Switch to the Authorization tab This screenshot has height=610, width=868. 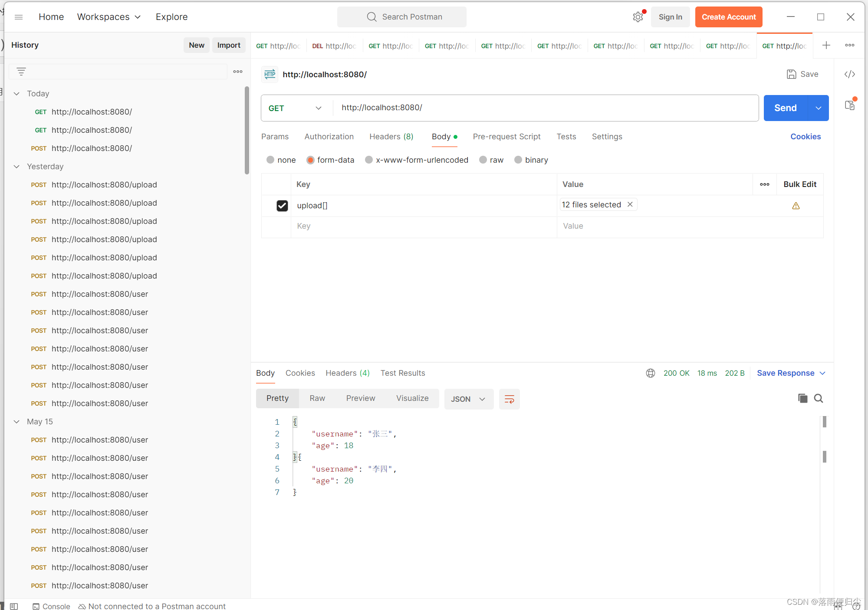[x=329, y=137]
